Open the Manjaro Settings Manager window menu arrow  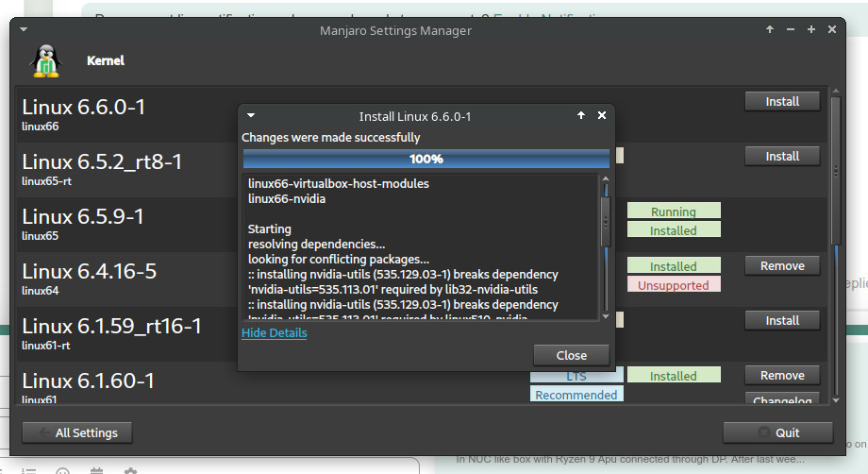click(x=26, y=30)
